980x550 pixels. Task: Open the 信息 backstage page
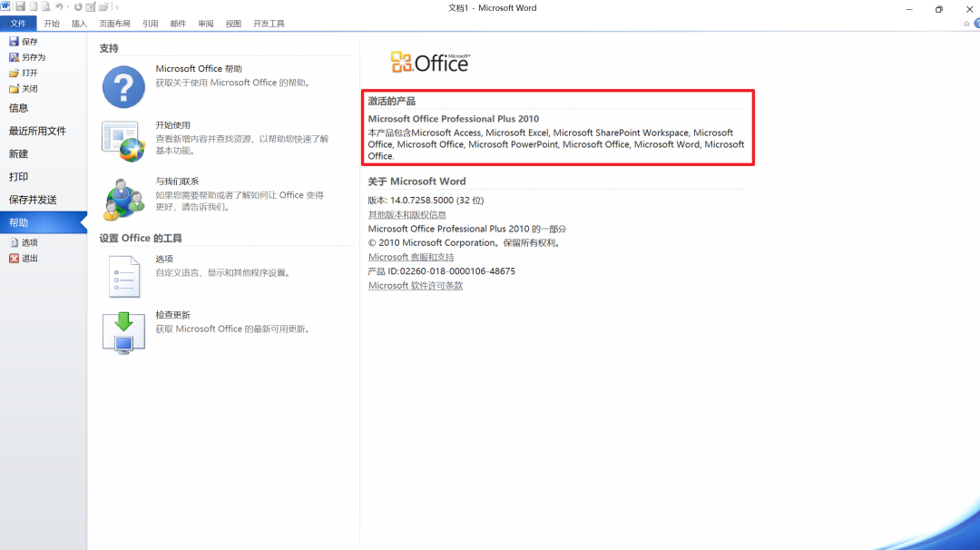click(18, 108)
